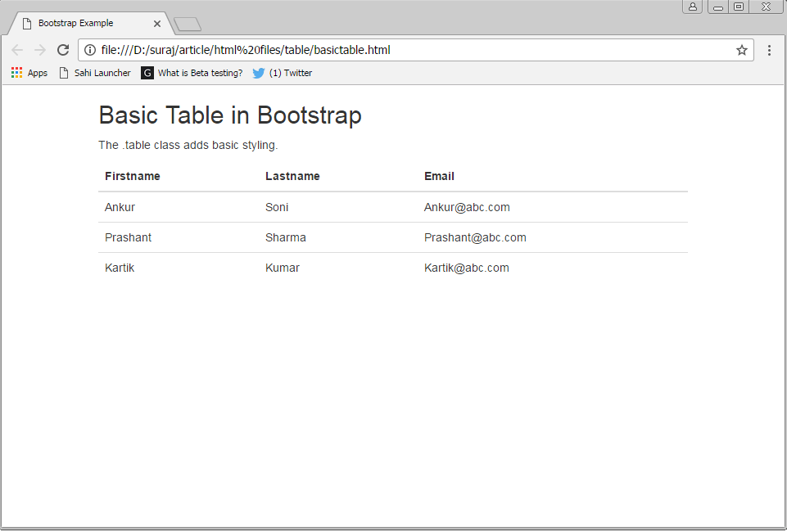The width and height of the screenshot is (787, 532).
Task: Open the Chrome three-dot menu
Action: pyautogui.click(x=769, y=50)
